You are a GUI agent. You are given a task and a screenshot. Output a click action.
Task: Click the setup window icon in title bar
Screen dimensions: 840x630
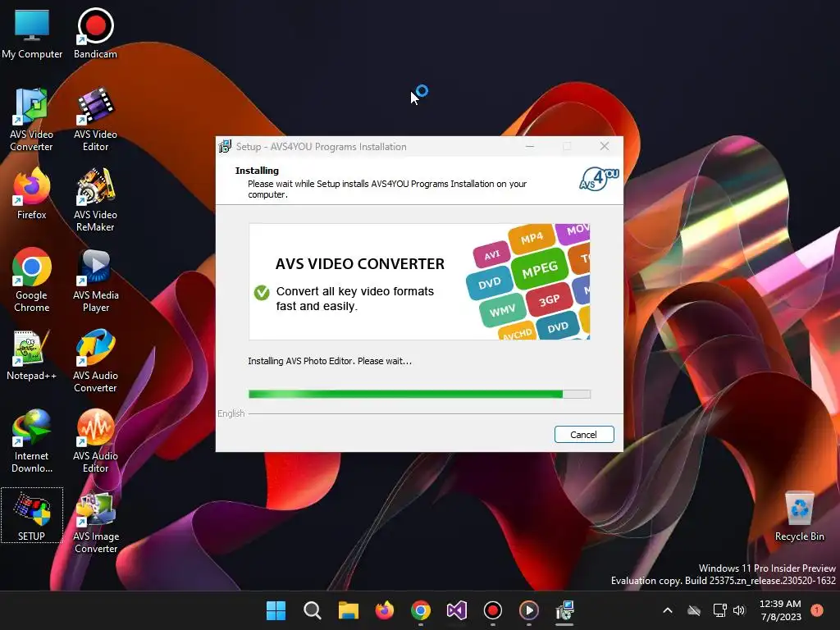[225, 146]
